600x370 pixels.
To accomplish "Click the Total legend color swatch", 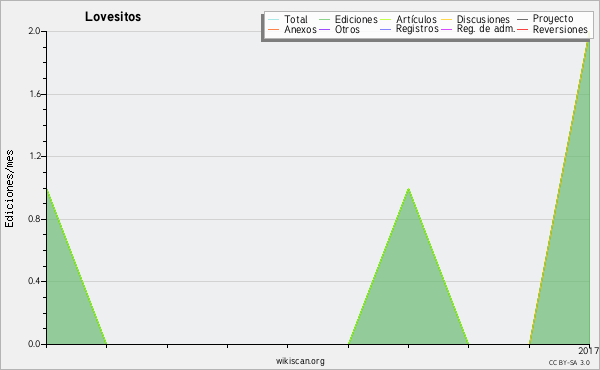I will [x=273, y=20].
